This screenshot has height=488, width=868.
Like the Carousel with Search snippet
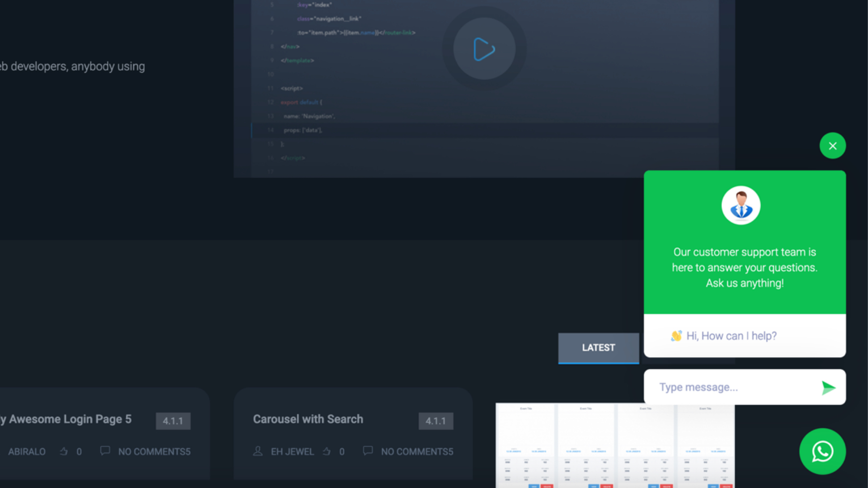click(x=327, y=451)
